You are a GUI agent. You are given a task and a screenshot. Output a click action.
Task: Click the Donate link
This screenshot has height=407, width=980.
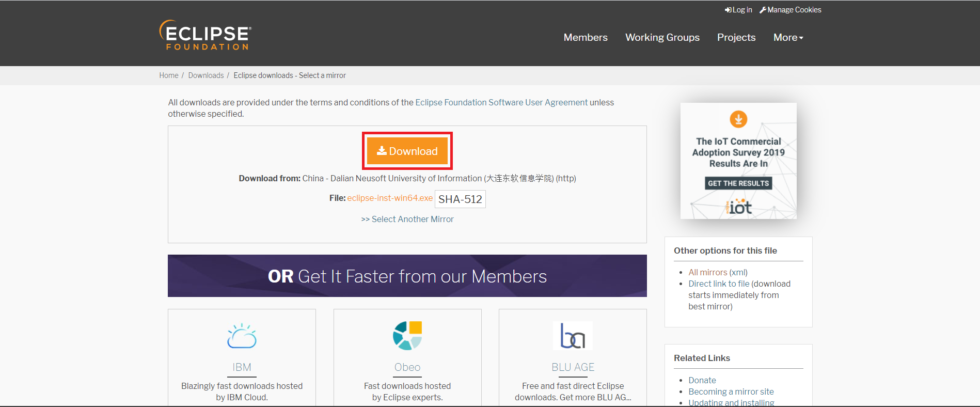(702, 380)
